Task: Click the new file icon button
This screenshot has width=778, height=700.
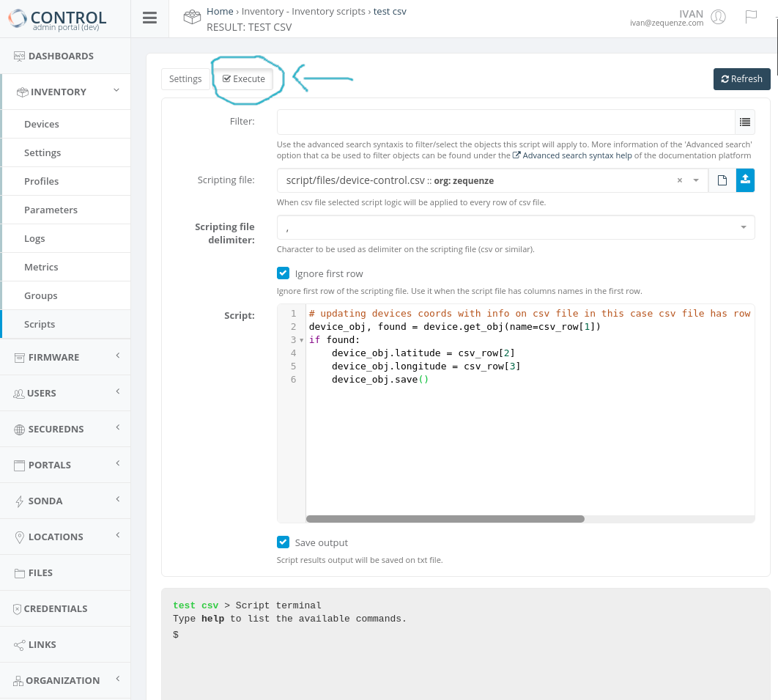Action: point(722,180)
